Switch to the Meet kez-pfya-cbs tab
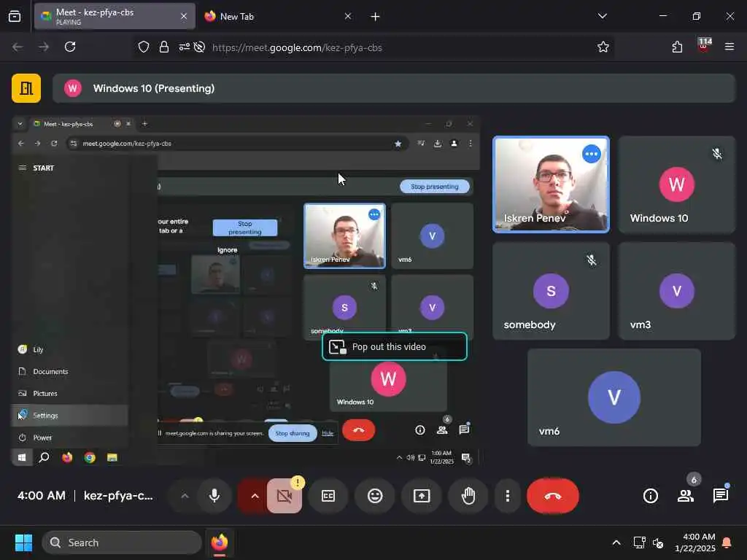This screenshot has width=747, height=560. (115, 16)
